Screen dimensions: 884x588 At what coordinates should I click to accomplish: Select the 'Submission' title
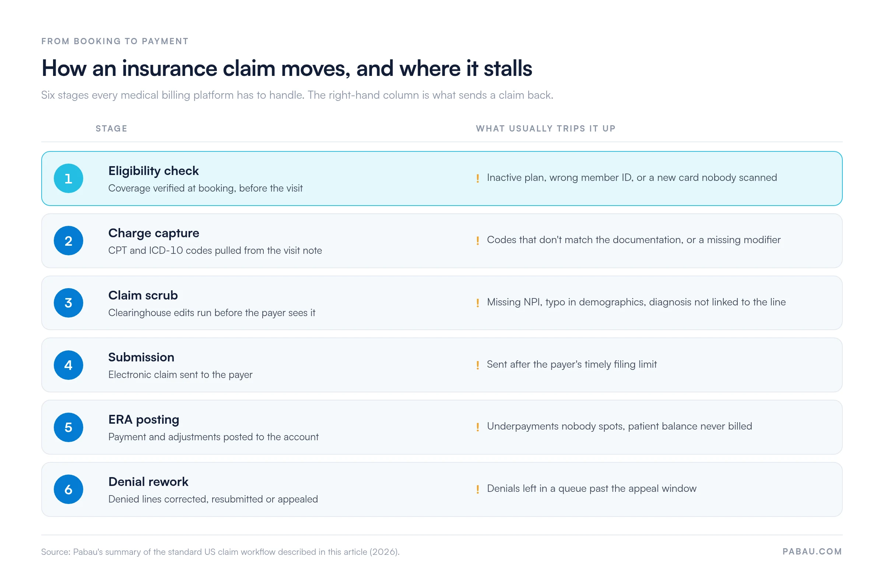click(141, 357)
